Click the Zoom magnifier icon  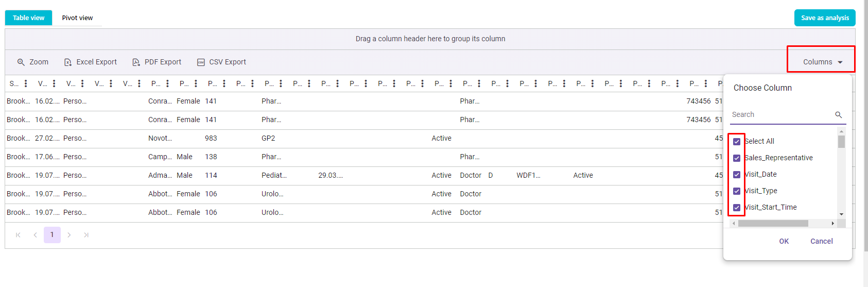21,62
